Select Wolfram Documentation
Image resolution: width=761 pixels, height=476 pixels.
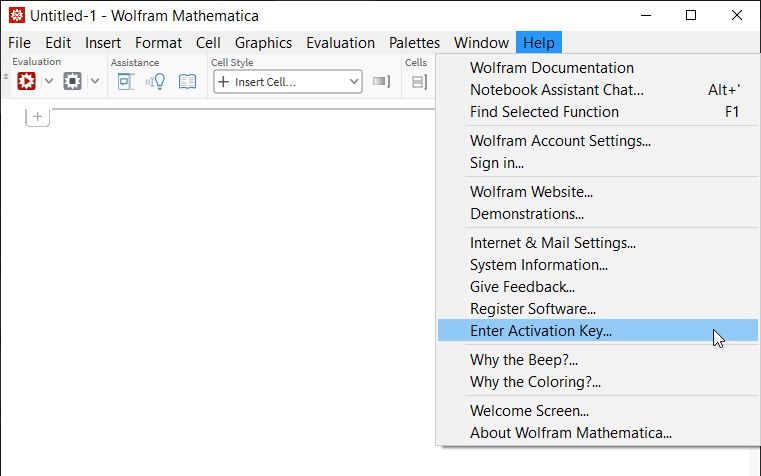(x=598, y=68)
